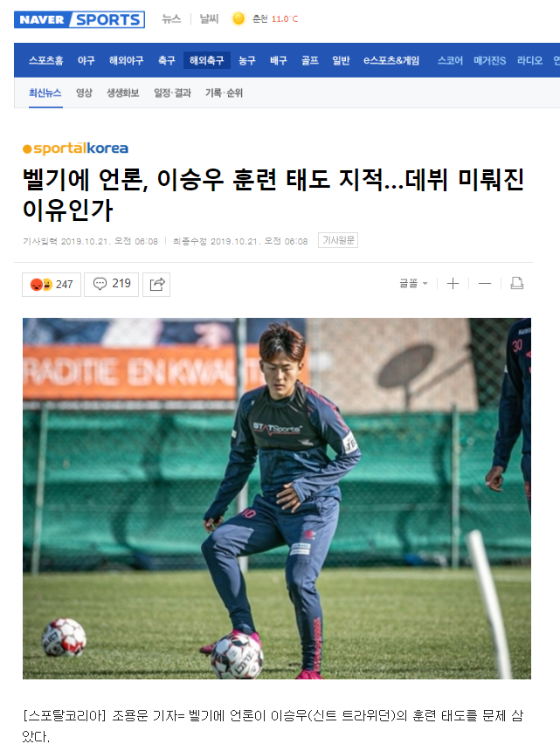Click the sunny weather icon
The height and width of the screenshot is (751, 560).
click(x=239, y=18)
